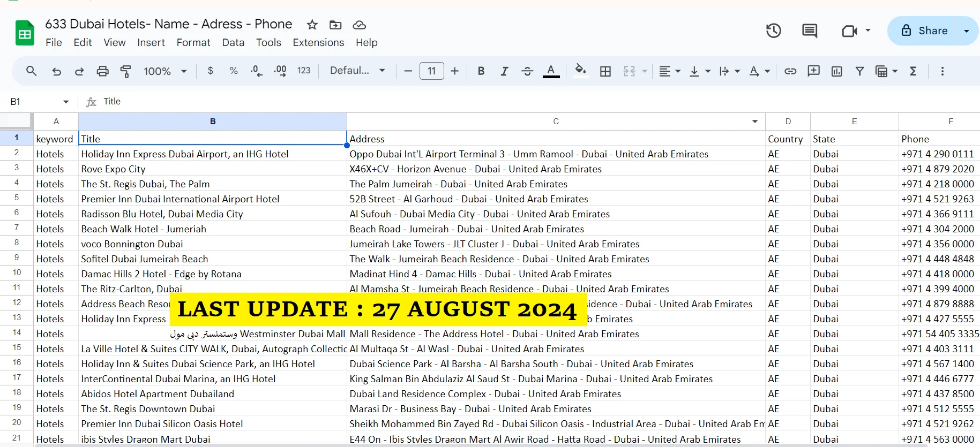980x447 pixels.
Task: Select column D header
Action: [788, 122]
